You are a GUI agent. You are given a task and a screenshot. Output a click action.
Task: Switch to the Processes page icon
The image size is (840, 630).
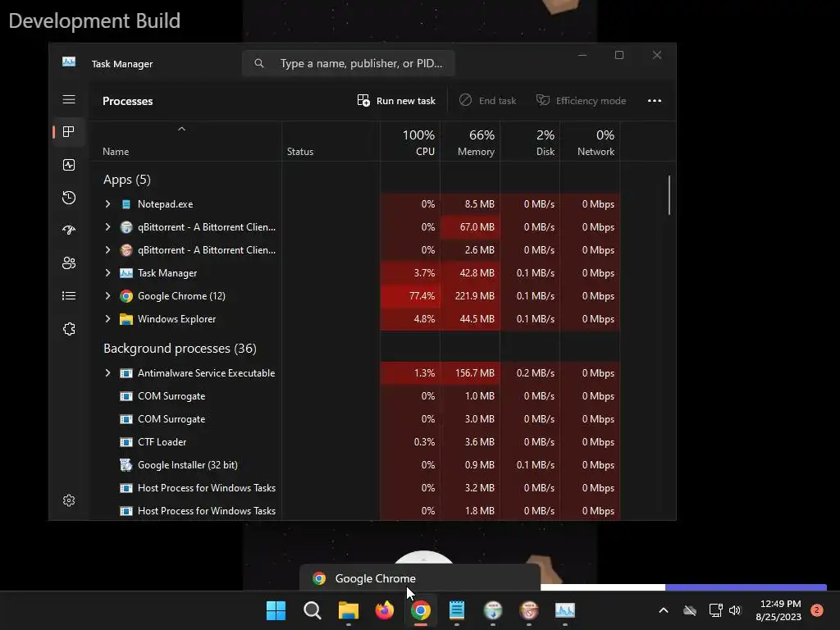pos(69,132)
